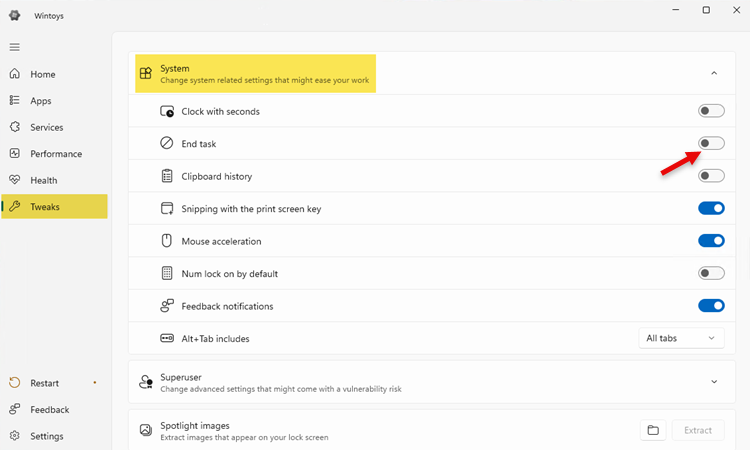750x450 pixels.
Task: Turn on Clock with seconds switch
Action: tap(711, 111)
